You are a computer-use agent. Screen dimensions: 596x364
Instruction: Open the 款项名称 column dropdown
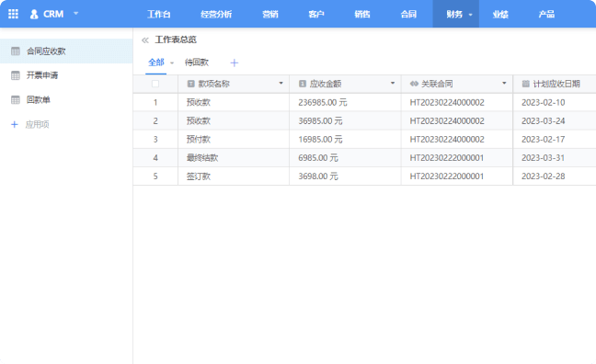(281, 84)
